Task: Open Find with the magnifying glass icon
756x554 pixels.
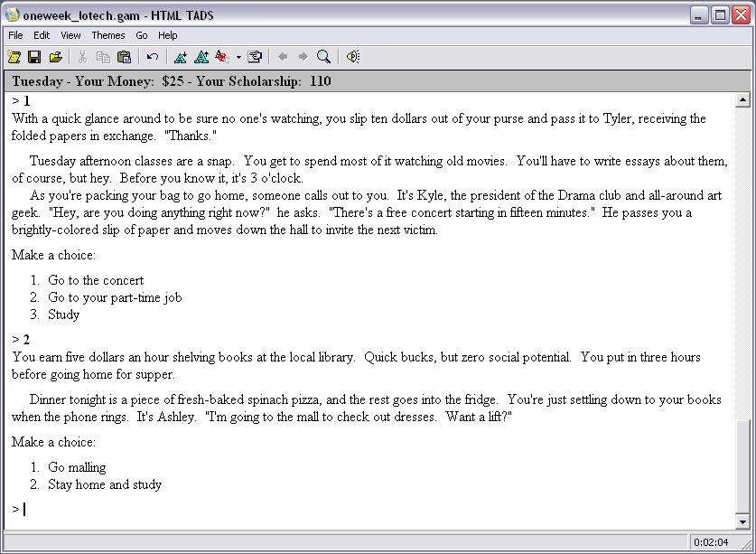Action: tap(324, 57)
